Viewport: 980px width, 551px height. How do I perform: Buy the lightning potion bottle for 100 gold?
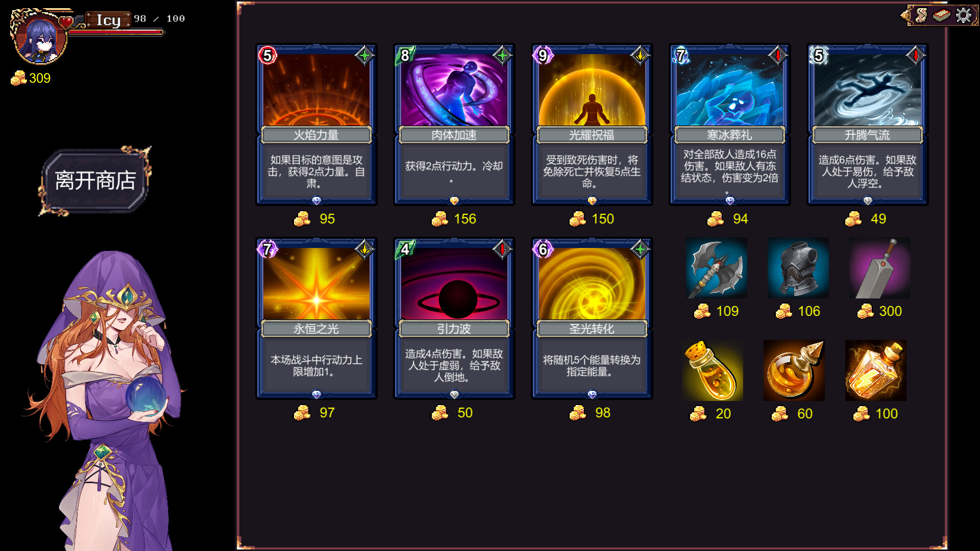pos(876,370)
